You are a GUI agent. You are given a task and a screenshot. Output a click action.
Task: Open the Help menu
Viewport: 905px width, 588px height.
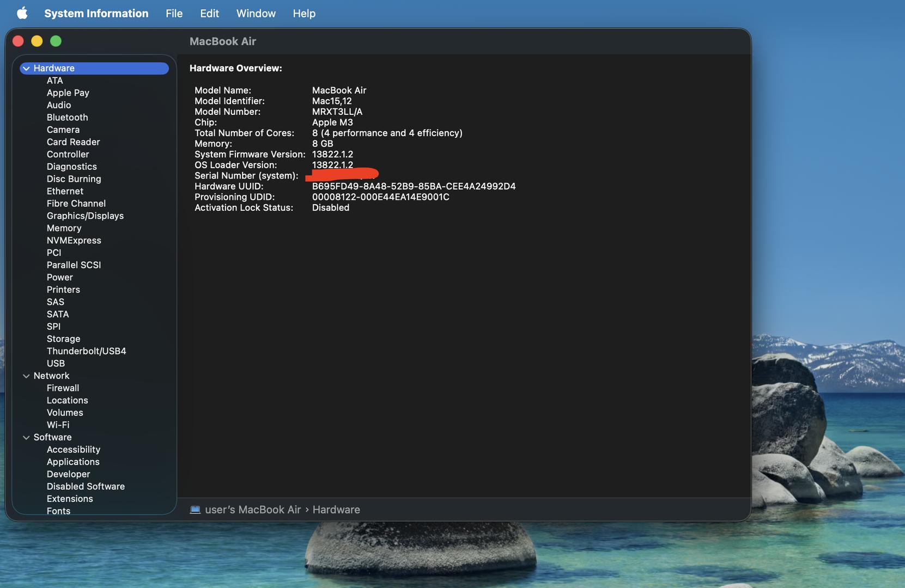[x=303, y=13]
